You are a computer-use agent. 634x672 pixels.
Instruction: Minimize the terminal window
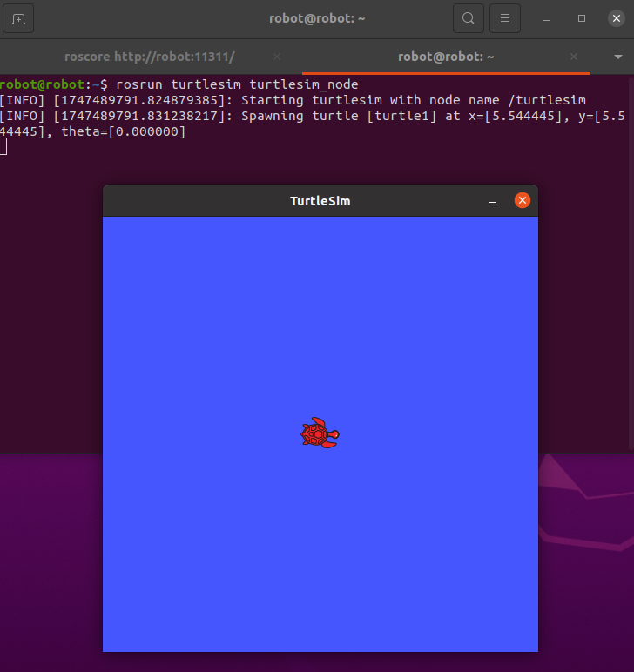tap(547, 18)
